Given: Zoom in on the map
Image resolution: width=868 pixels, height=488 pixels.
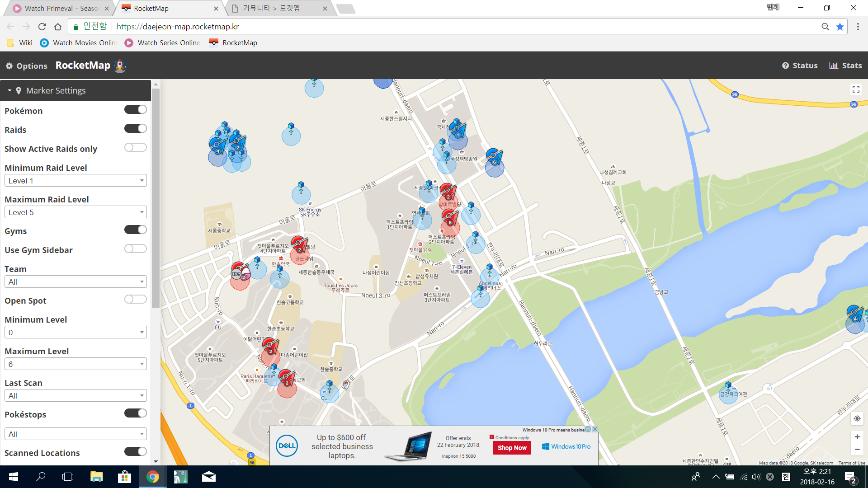Looking at the screenshot, I should coord(857,436).
